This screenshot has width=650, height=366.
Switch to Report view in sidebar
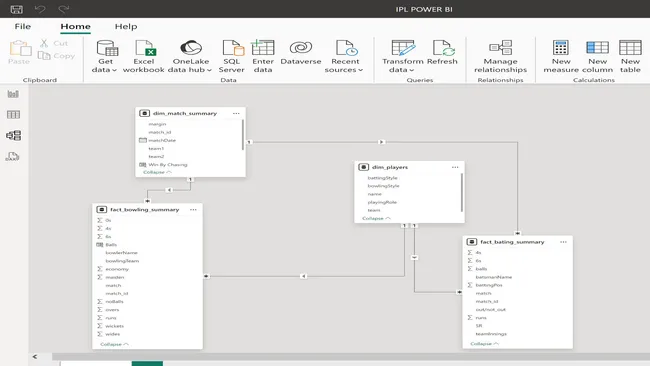coord(13,94)
